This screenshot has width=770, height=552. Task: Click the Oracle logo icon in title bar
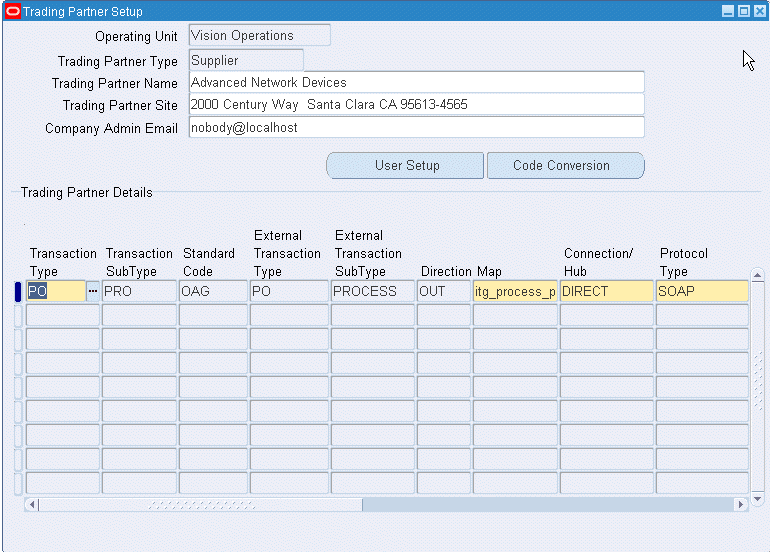[13, 11]
